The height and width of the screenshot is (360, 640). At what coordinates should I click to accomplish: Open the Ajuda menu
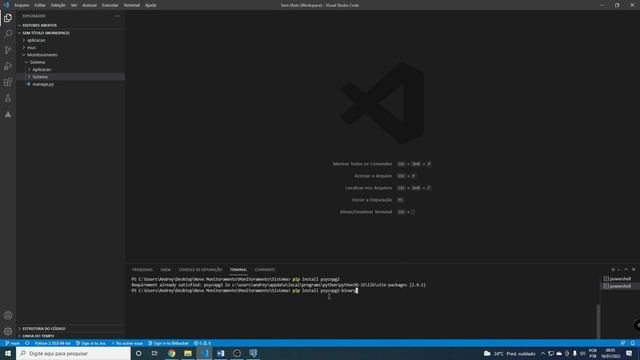pyautogui.click(x=150, y=5)
